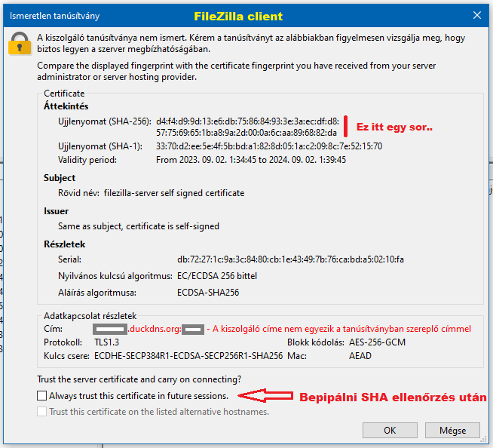The image size is (493, 448).
Task: Click the ECDSA-SHA256 signature algorithm value
Action: click(208, 293)
